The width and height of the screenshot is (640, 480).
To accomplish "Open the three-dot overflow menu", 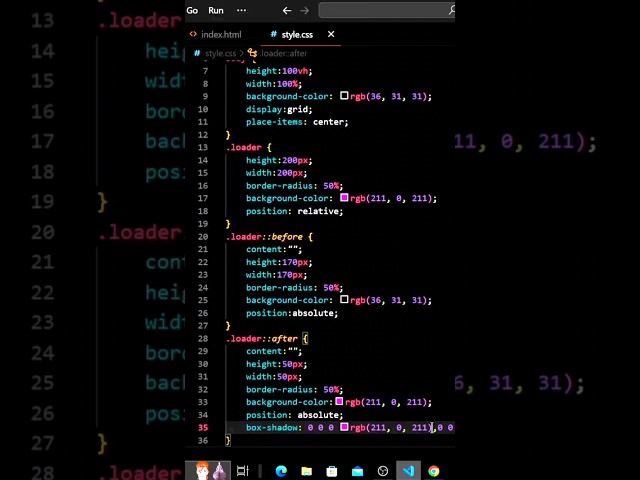I will pyautogui.click(x=242, y=10).
